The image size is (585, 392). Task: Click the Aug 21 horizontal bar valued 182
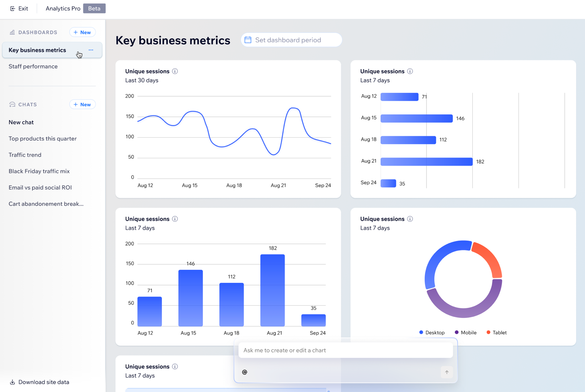[x=426, y=162]
